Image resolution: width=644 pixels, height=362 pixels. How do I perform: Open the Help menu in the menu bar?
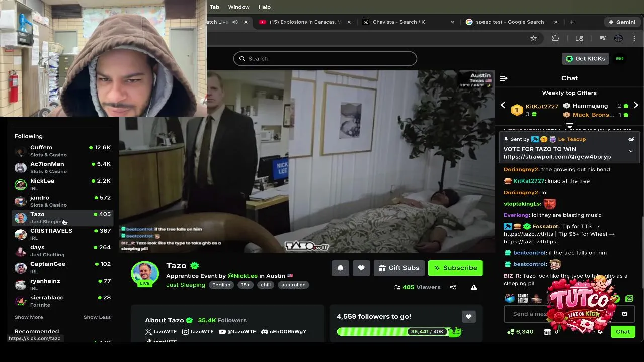pyautogui.click(x=265, y=7)
